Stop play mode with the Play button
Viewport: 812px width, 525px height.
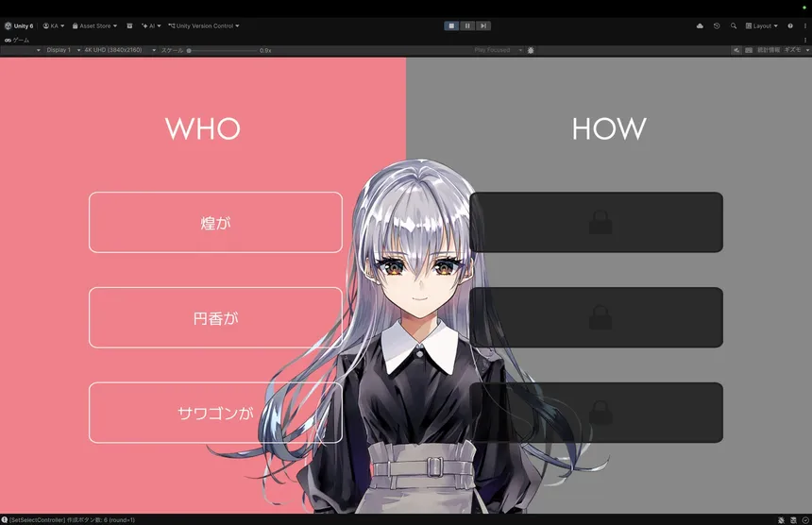(x=451, y=25)
